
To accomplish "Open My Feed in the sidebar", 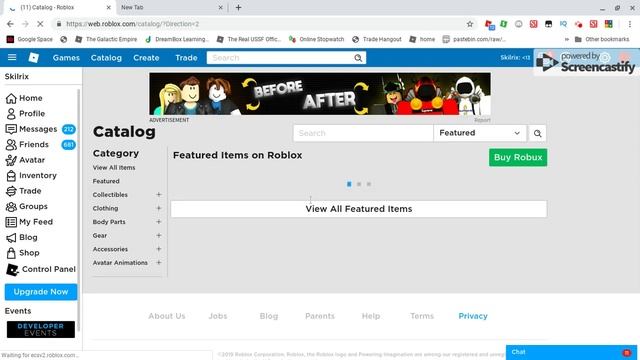I will [x=29, y=222].
